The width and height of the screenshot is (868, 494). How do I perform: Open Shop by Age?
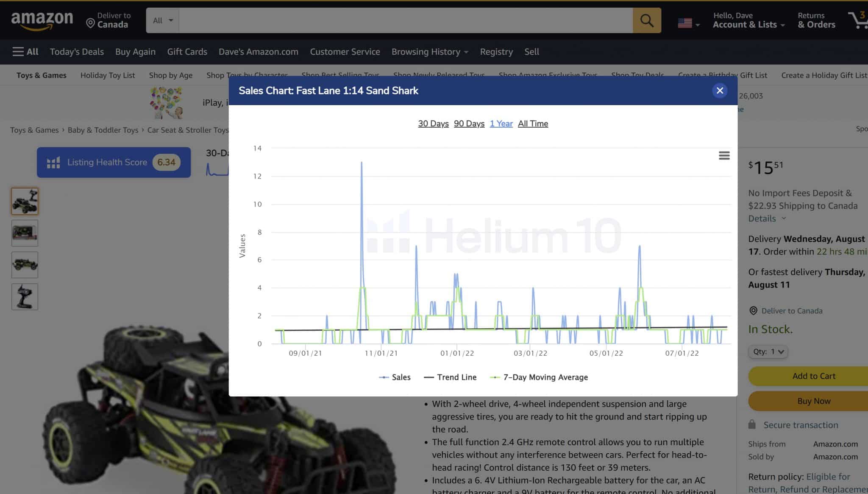click(170, 75)
